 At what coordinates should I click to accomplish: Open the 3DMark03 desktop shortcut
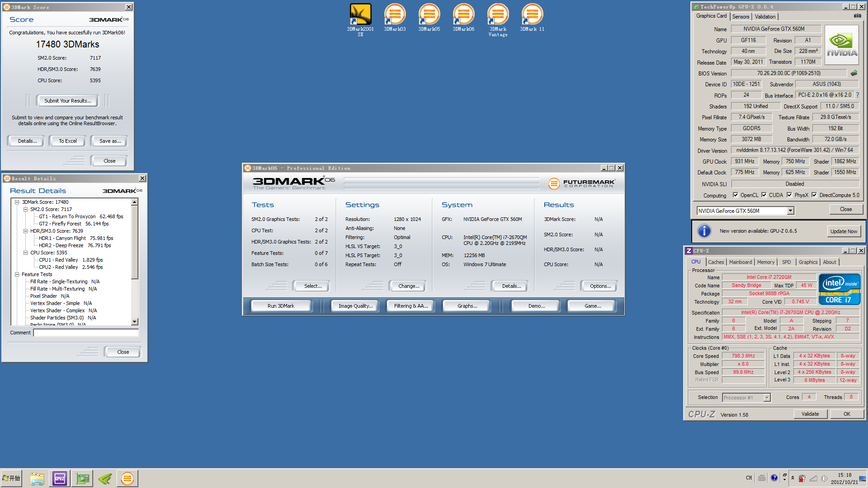click(x=395, y=18)
